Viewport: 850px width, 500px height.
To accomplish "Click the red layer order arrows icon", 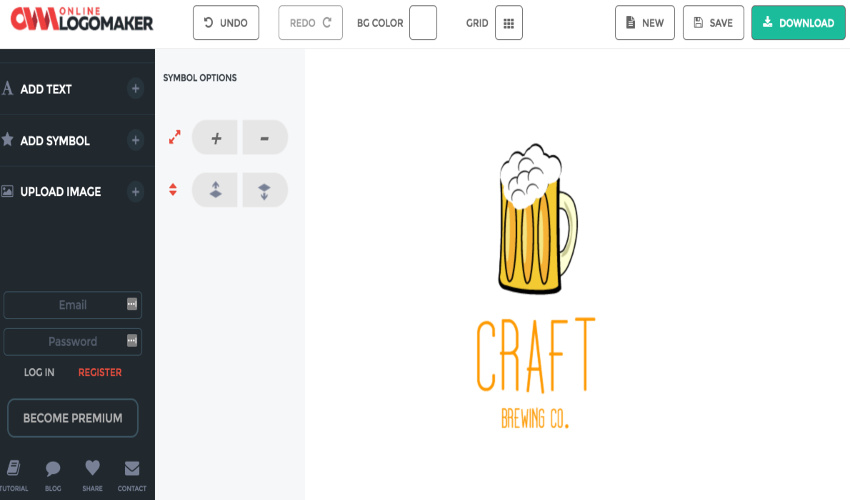I will (x=173, y=190).
